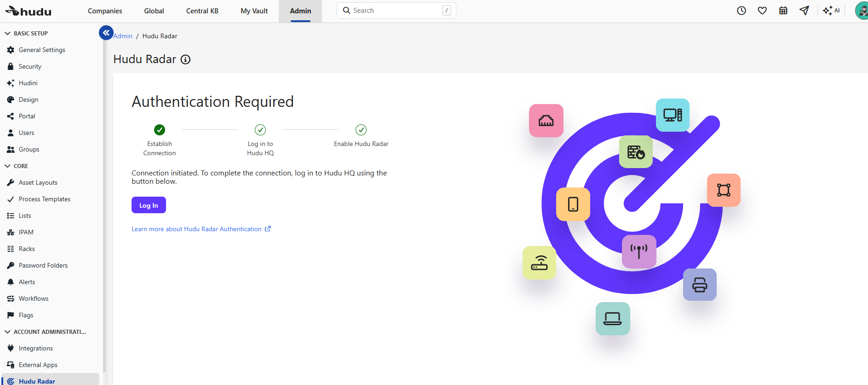Open the Global tab
The width and height of the screenshot is (868, 385).
point(154,11)
